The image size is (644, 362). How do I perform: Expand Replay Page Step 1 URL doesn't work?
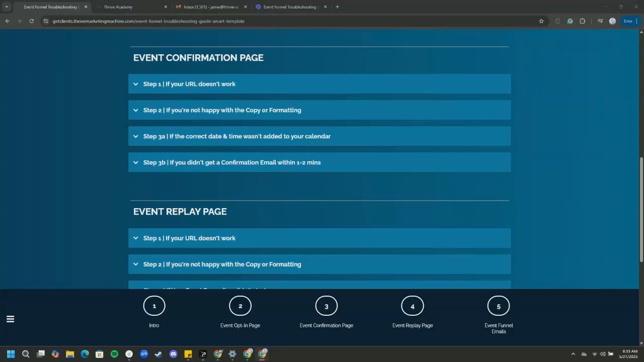pos(319,238)
